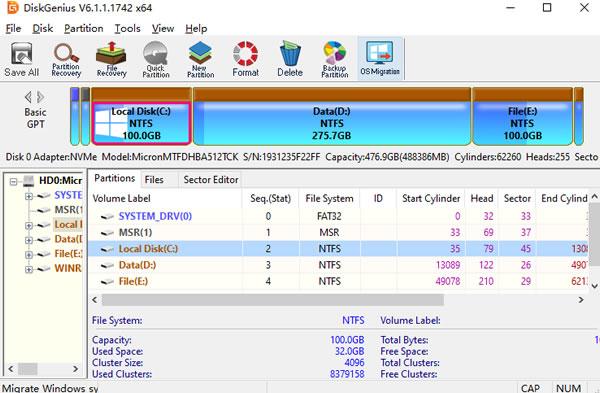Collapse the HD0 disk tree node
Screen dimensions: 600x393
click(x=13, y=181)
